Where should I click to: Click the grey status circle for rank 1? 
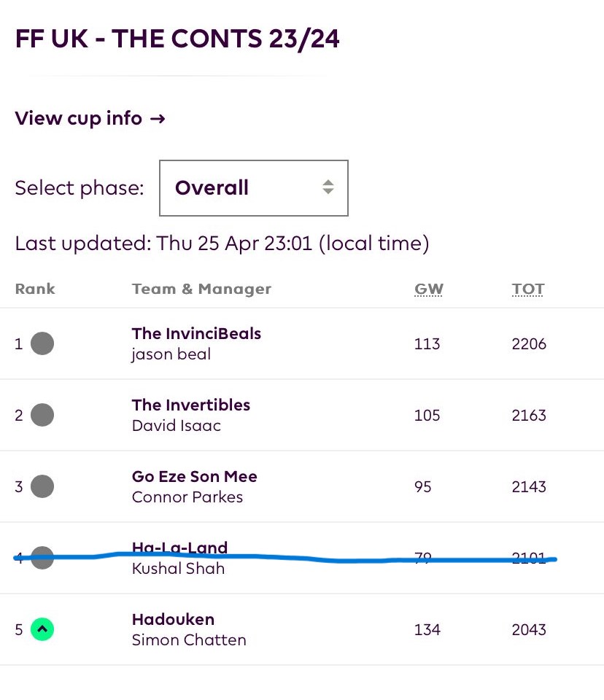coord(42,343)
